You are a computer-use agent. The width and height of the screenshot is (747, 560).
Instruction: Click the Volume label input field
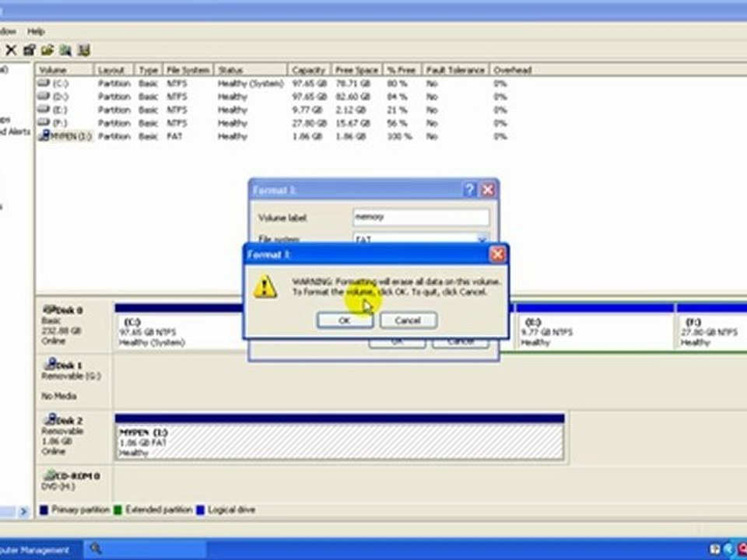421,217
